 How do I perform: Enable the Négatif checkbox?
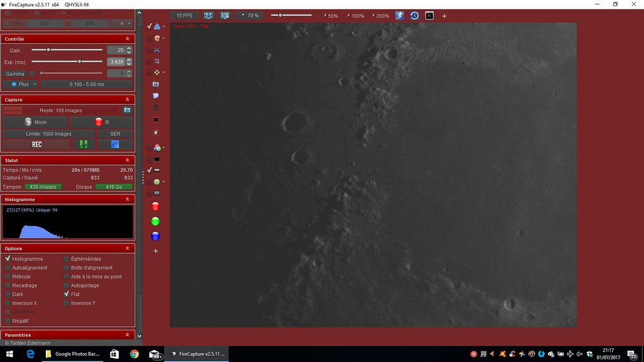pos(8,321)
